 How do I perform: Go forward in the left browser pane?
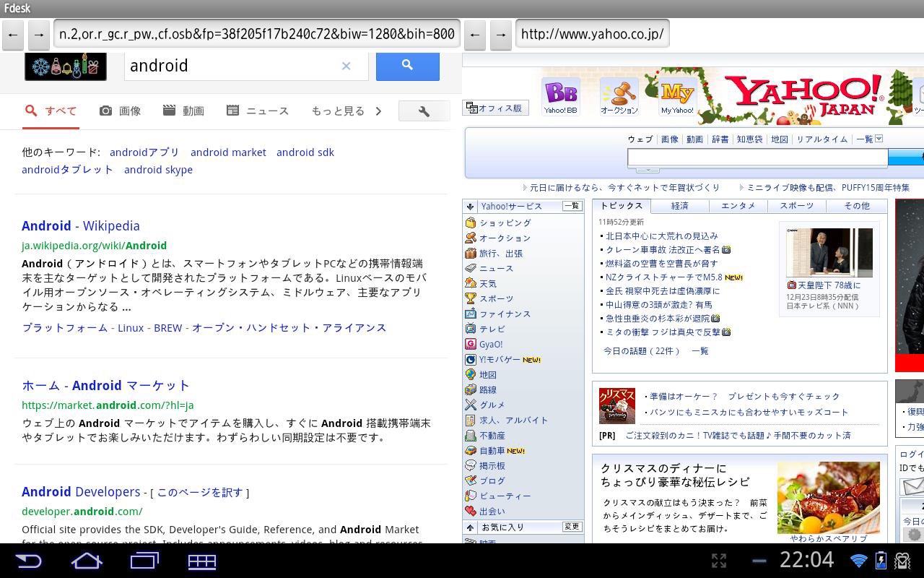click(39, 34)
